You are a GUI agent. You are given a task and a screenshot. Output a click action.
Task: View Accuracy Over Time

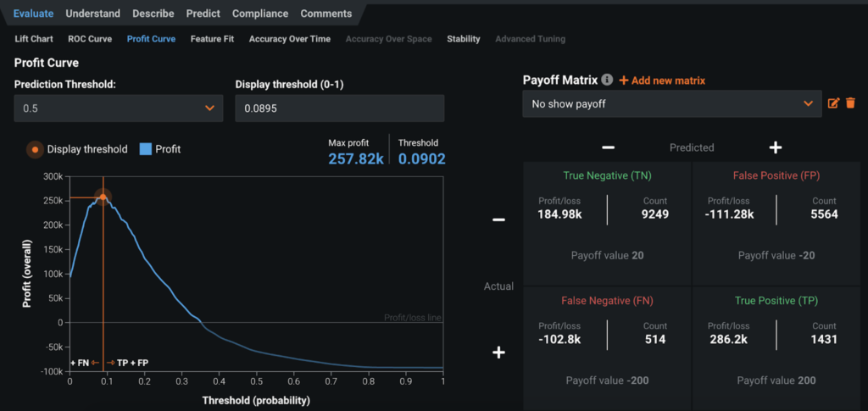coord(290,39)
